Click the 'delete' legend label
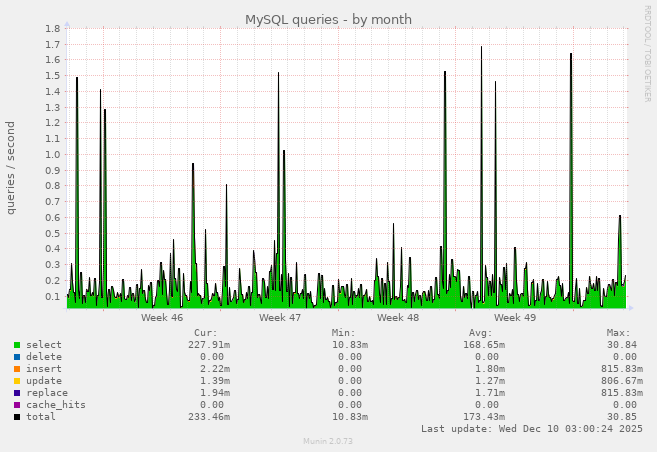 [44, 356]
